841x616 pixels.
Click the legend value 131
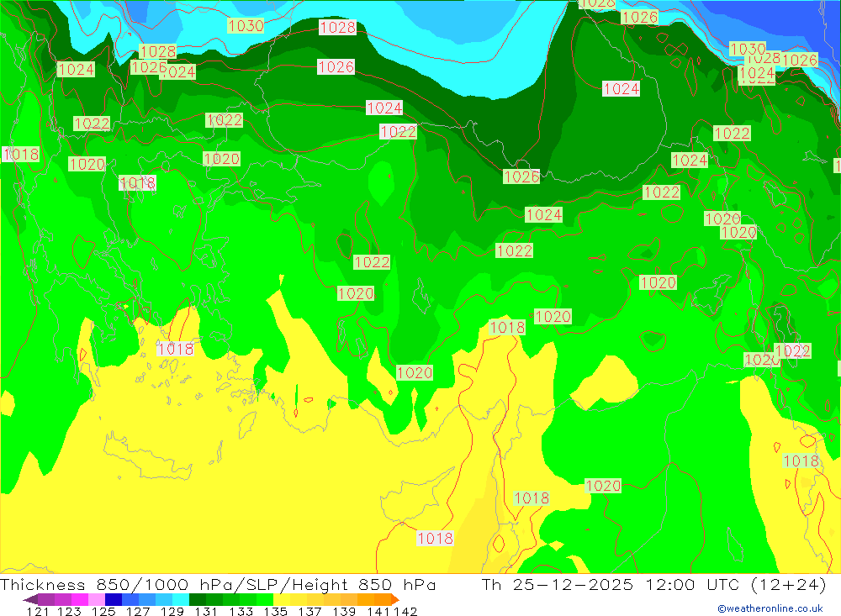pyautogui.click(x=206, y=611)
